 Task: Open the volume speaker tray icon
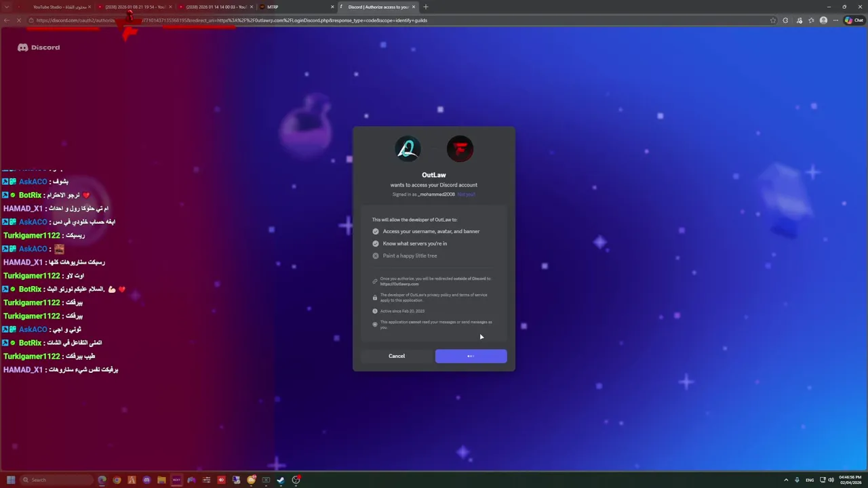(x=832, y=480)
